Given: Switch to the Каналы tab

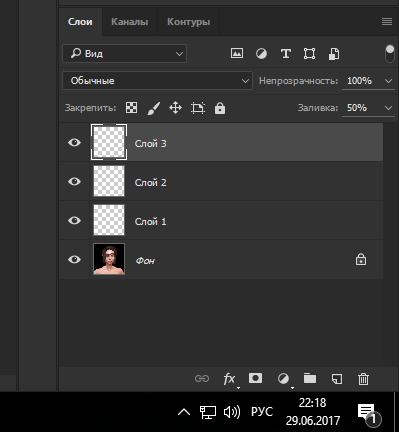Looking at the screenshot, I should pyautogui.click(x=129, y=22).
